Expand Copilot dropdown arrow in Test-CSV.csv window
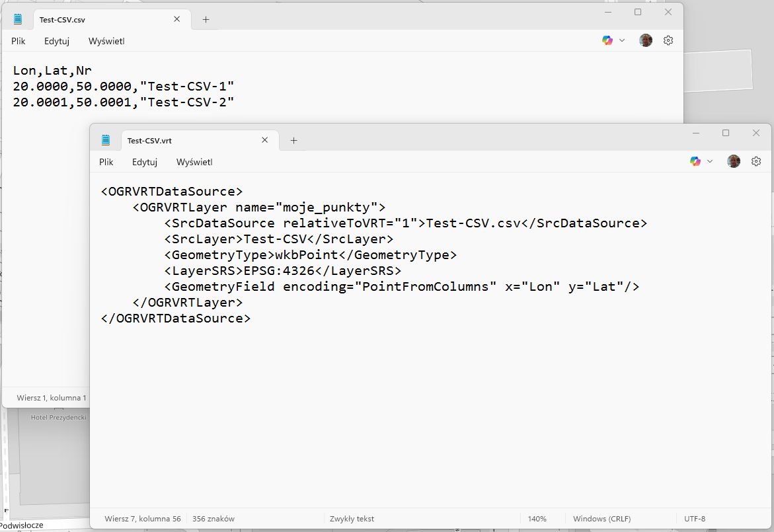Screen dimensions: 774x532 click(622, 40)
